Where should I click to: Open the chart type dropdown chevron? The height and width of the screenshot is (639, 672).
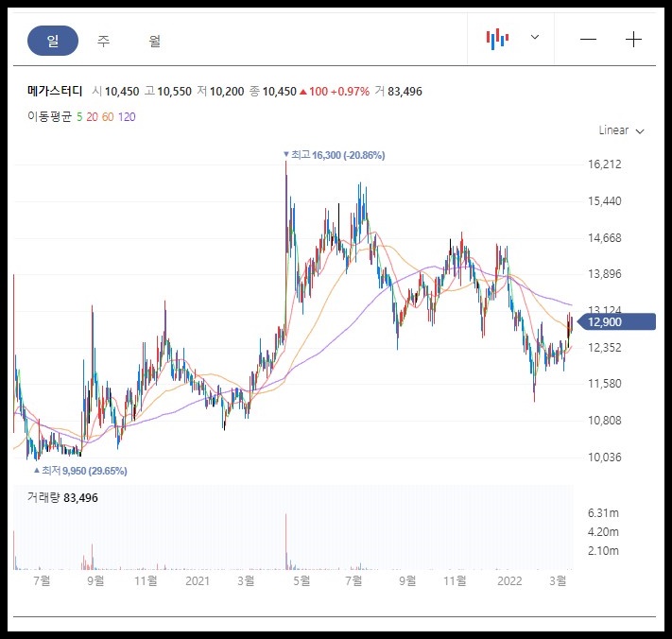tap(534, 37)
